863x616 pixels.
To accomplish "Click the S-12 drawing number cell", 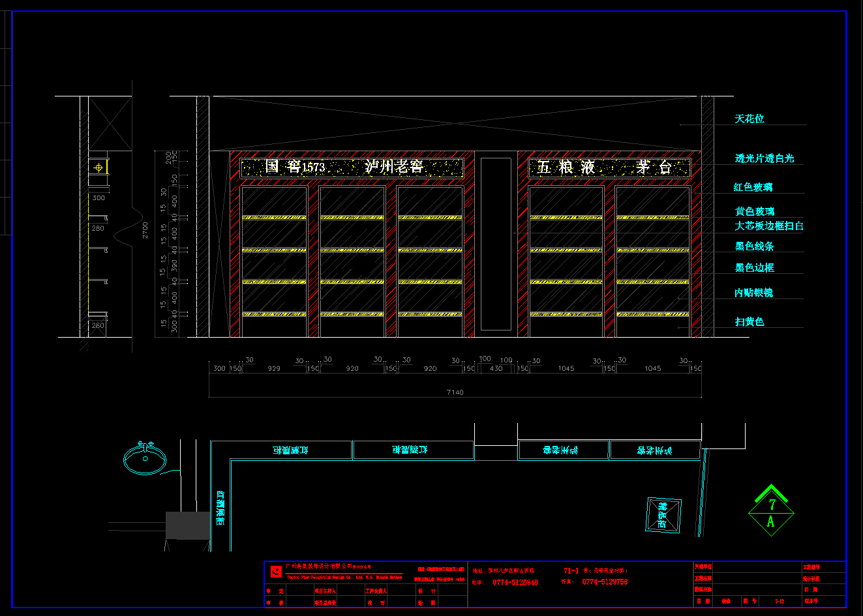I will pos(780,601).
